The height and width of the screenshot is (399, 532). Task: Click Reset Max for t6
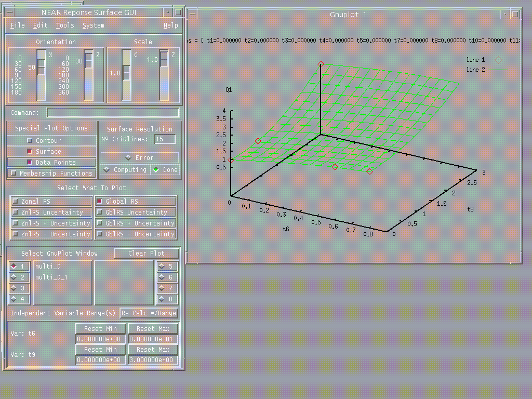(x=153, y=329)
